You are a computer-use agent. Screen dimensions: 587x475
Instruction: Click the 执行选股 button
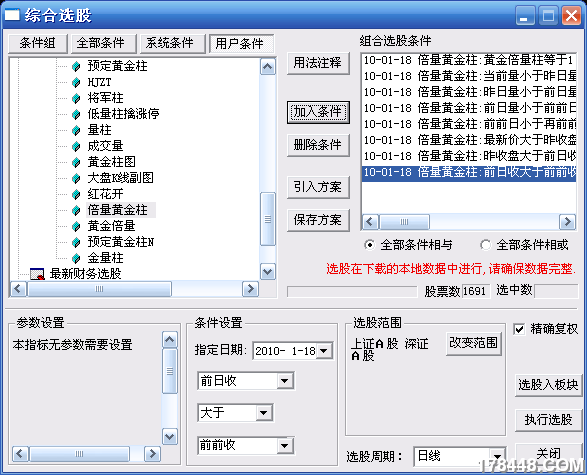548,420
